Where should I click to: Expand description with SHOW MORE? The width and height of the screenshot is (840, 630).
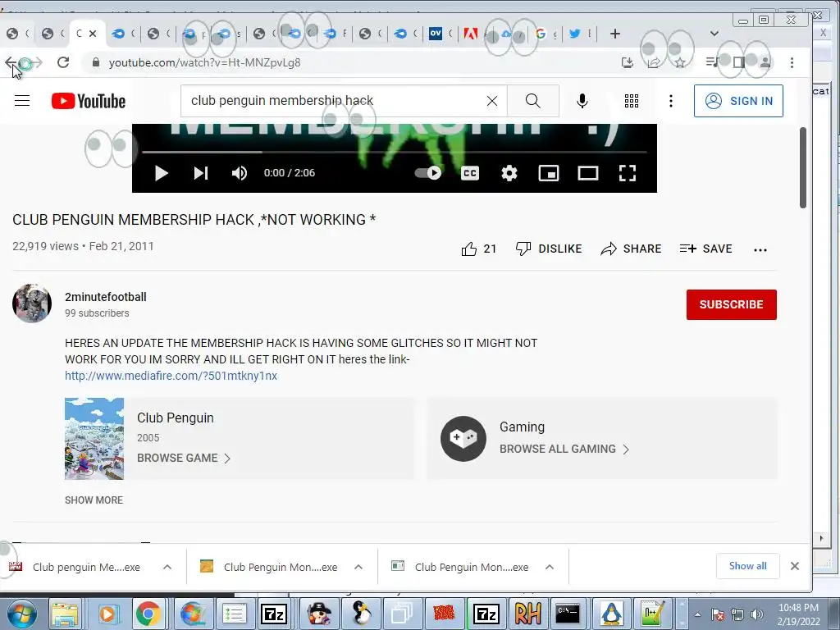point(94,500)
